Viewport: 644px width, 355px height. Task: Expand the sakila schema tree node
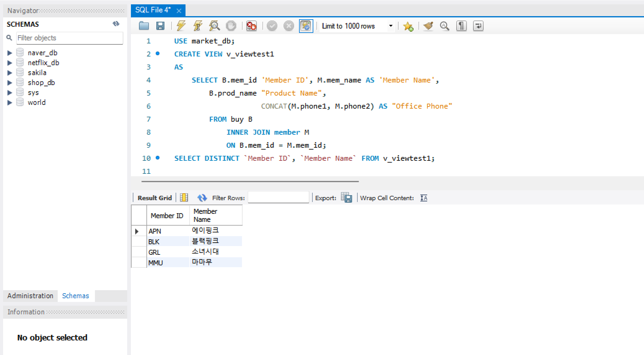(x=10, y=73)
